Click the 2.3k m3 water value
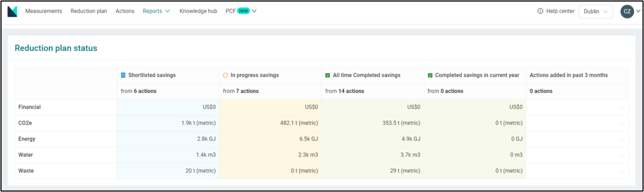This screenshot has height=192, width=644. coord(308,154)
